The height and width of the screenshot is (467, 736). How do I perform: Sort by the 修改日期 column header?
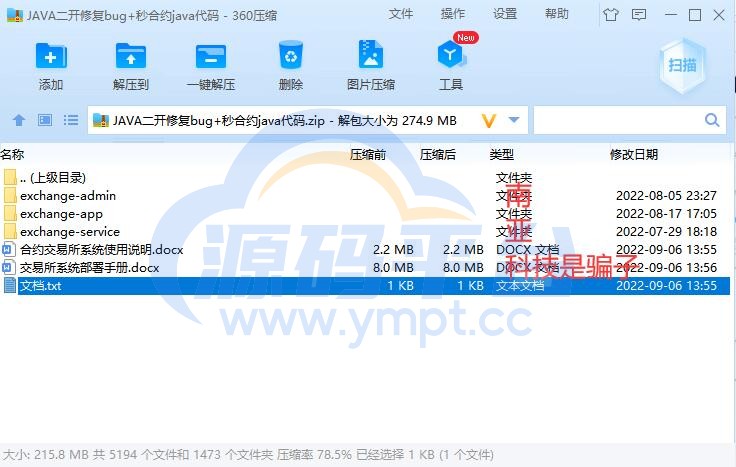coord(634,154)
